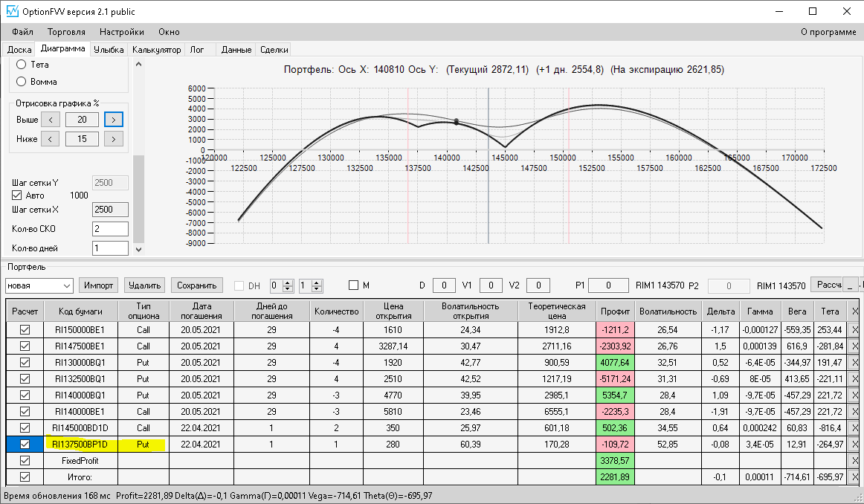Open the Настройки menu

[x=122, y=32]
